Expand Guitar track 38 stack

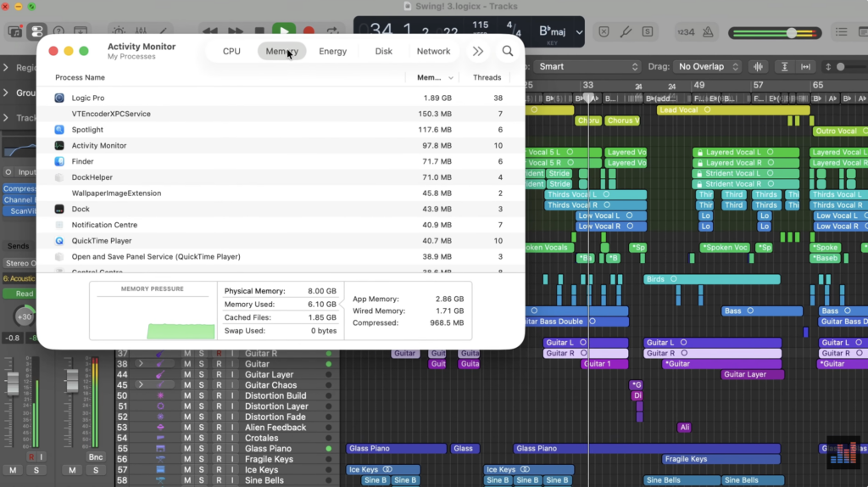(x=141, y=364)
